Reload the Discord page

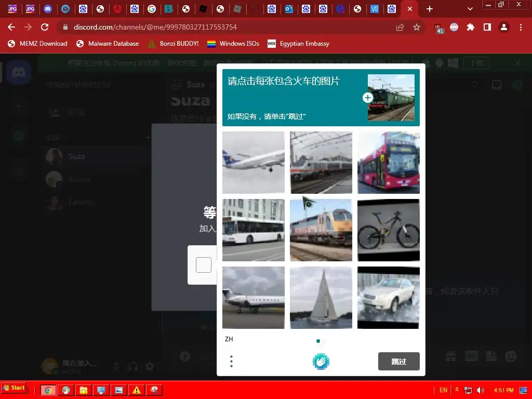point(45,27)
